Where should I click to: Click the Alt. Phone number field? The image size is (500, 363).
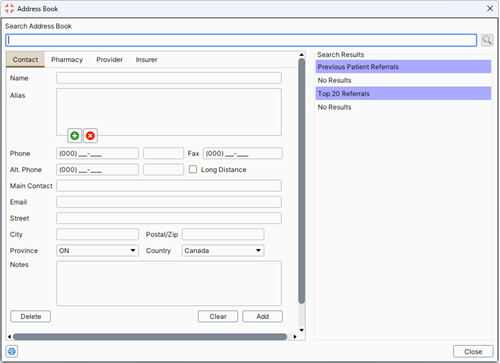click(x=97, y=169)
